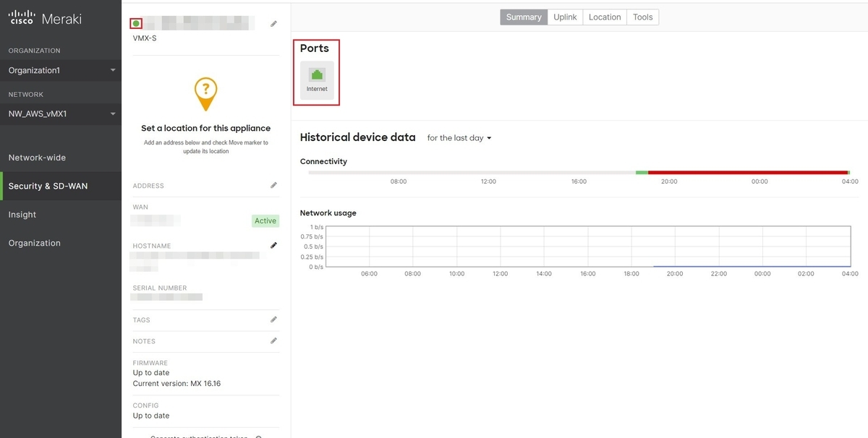Click the green device status indicator
Image resolution: width=868 pixels, height=438 pixels.
pos(137,24)
